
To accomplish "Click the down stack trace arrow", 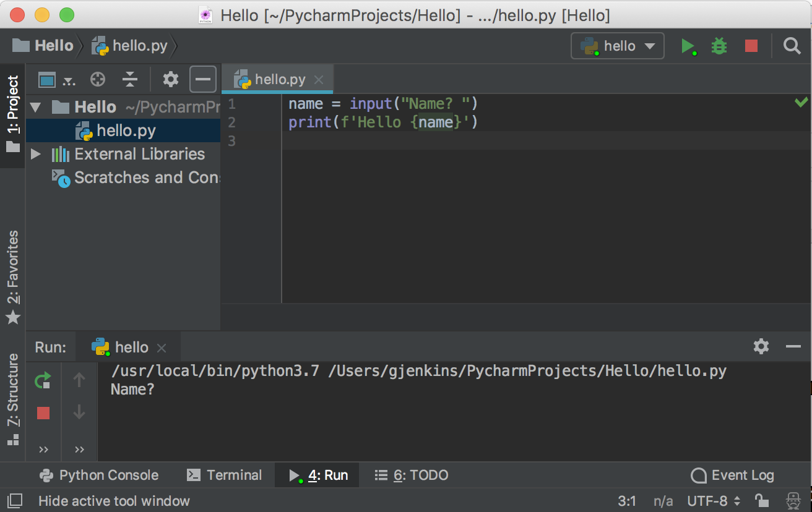I will click(79, 412).
